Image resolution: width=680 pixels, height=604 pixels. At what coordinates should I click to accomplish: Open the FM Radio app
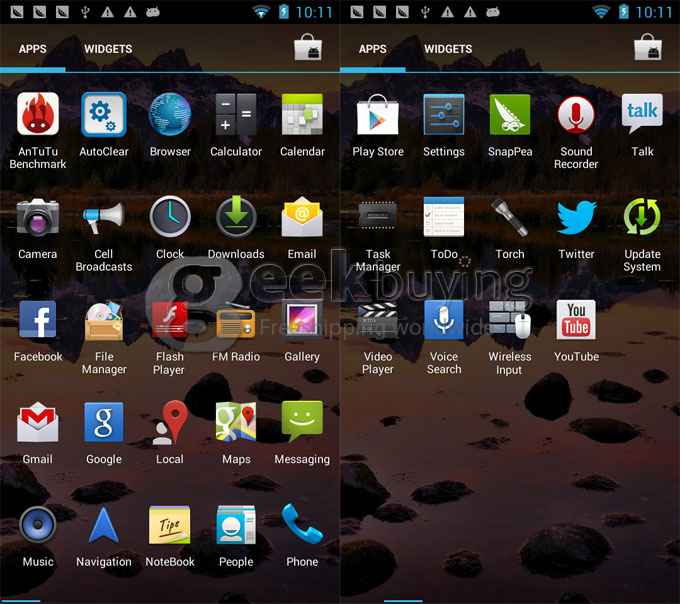[236, 323]
